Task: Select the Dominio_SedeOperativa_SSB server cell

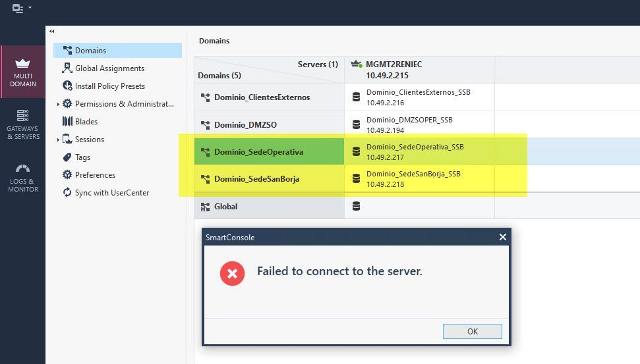Action: point(420,151)
